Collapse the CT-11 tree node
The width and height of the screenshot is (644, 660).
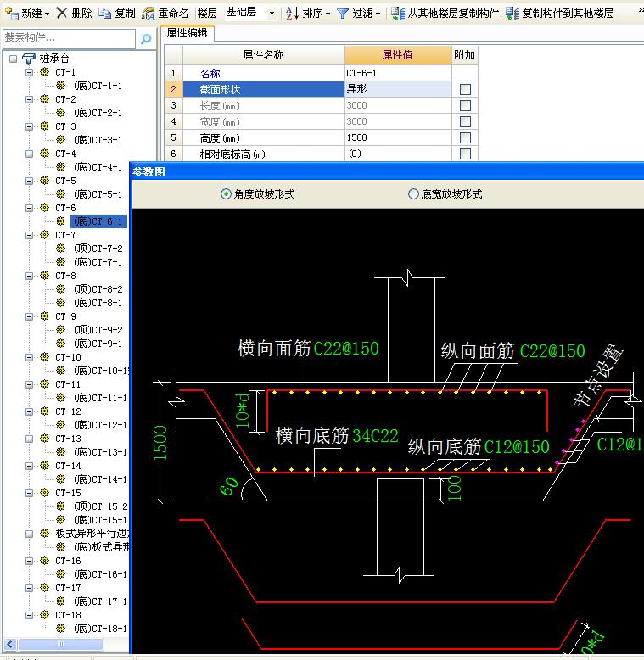(29, 384)
